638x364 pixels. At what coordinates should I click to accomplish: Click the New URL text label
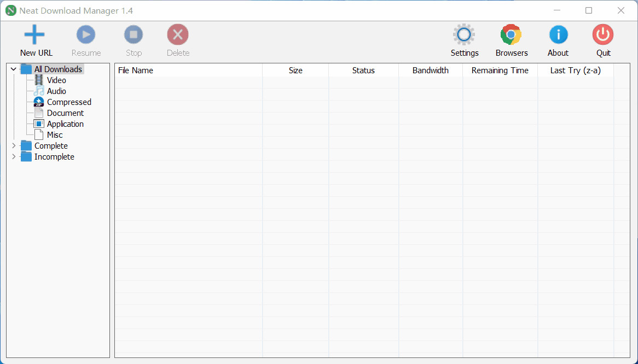pos(36,53)
